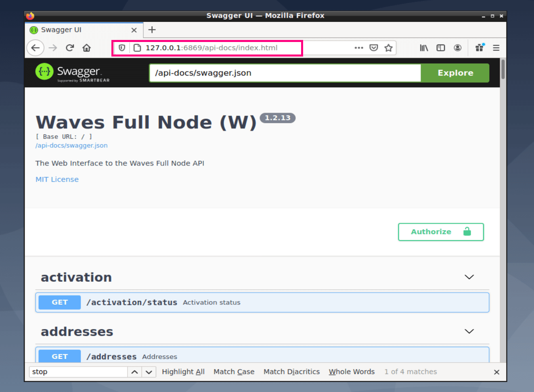The image size is (534, 392).
Task: Click the green Explore button
Action: tap(455, 73)
